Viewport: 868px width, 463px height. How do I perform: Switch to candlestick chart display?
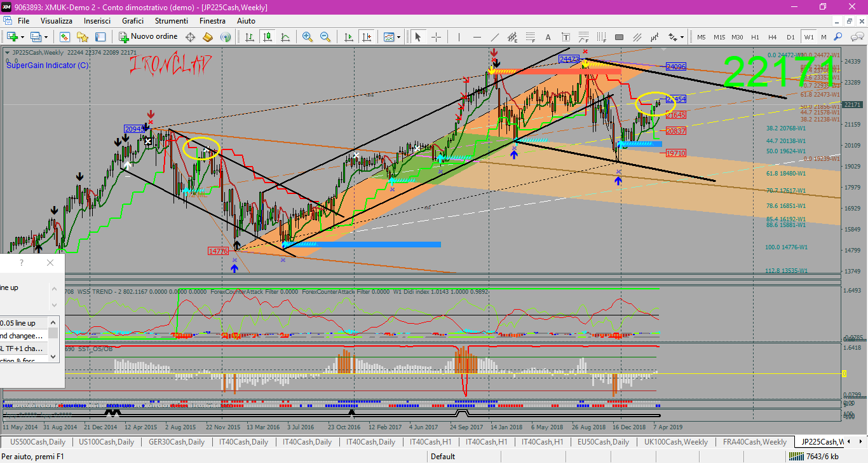pyautogui.click(x=268, y=37)
